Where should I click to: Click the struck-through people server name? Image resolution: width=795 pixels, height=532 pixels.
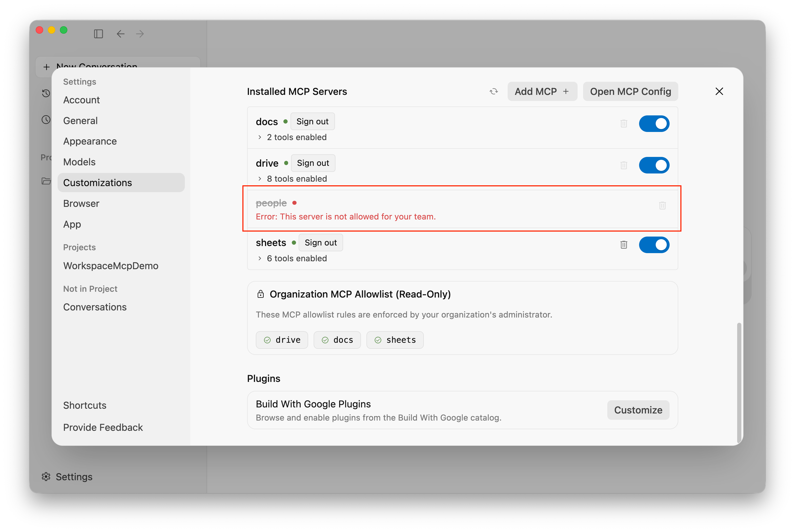[271, 203]
